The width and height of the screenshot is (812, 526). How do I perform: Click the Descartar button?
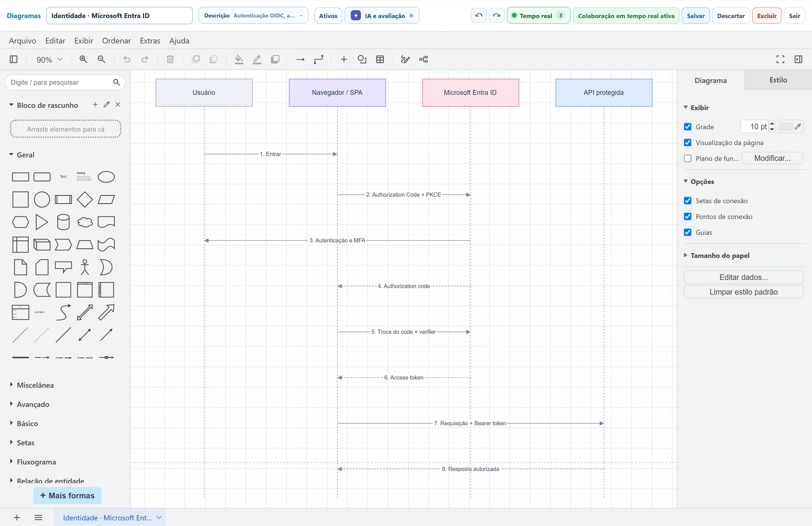731,16
